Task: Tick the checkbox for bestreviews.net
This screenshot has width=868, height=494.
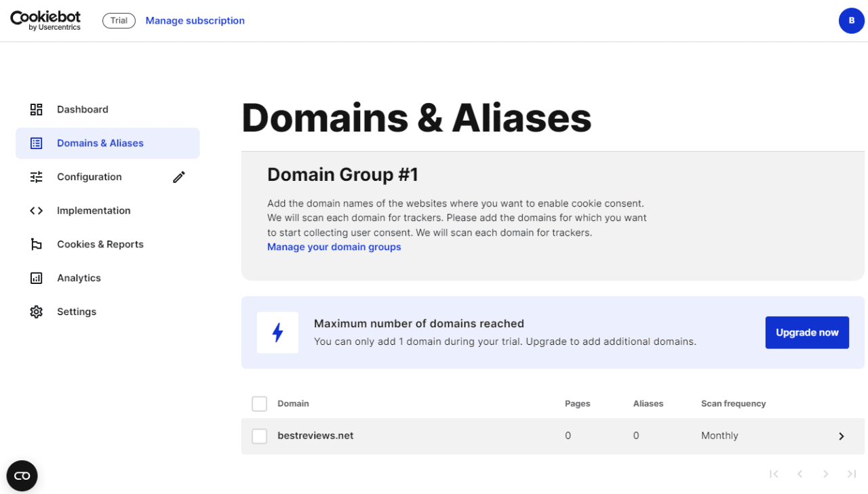Action: (259, 436)
